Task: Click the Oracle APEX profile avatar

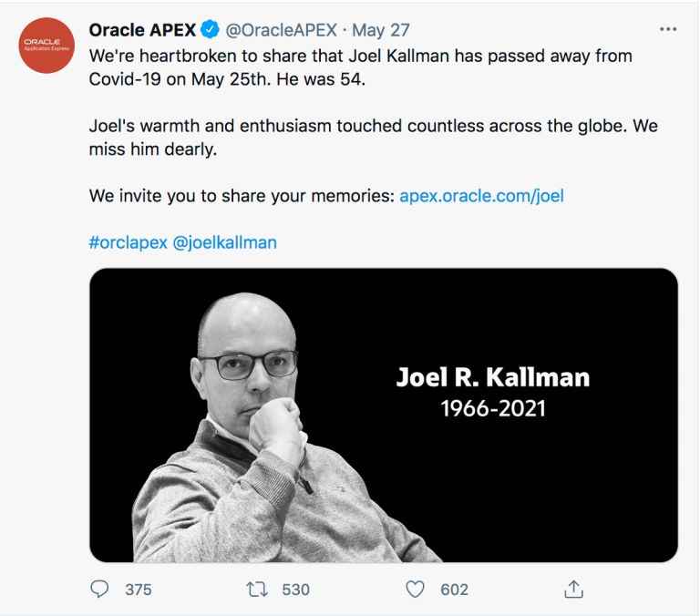Action: pyautogui.click(x=46, y=45)
